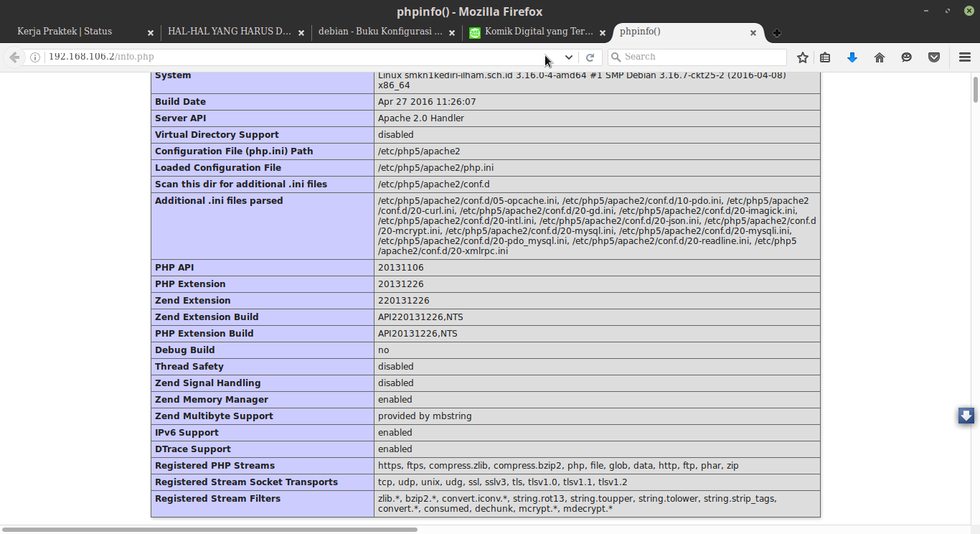Click the horizontal scrollbar at the bottom
Screen dimensions: 980x534
tap(210, 530)
